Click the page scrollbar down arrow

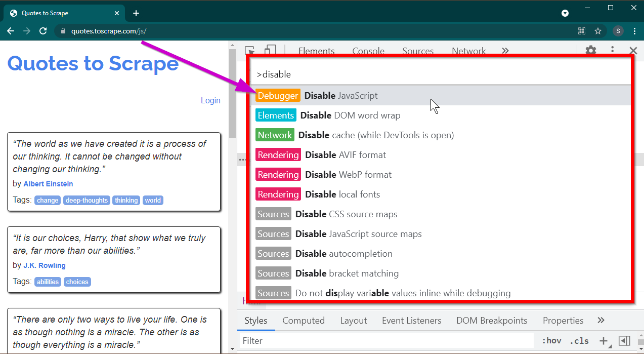pos(233,349)
